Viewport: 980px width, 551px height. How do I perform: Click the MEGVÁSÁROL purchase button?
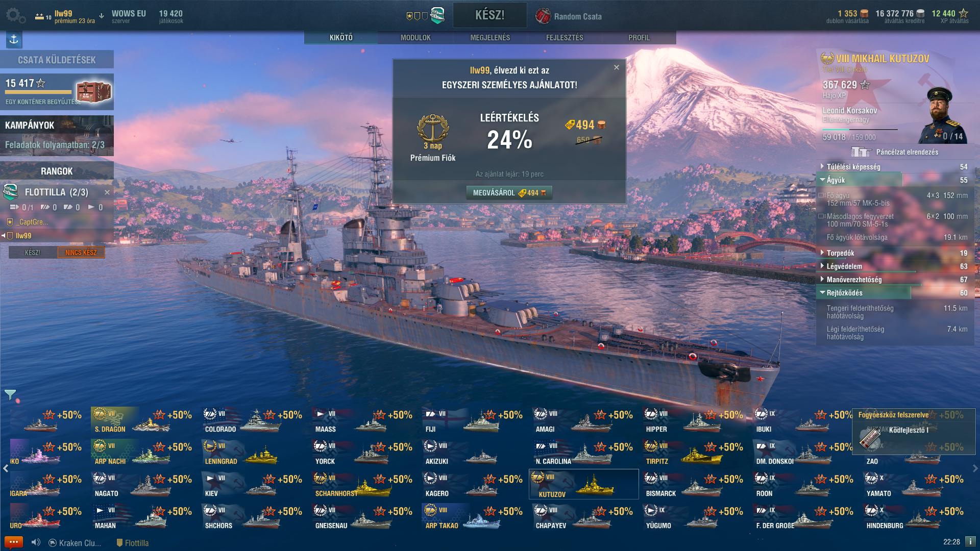click(x=509, y=193)
